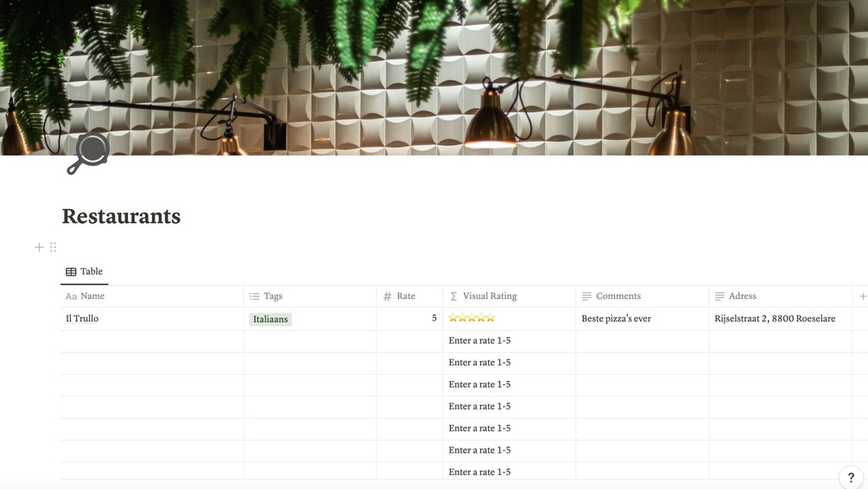Image resolution: width=868 pixels, height=489 pixels.
Task: Switch to the Table view tab
Action: (x=84, y=271)
